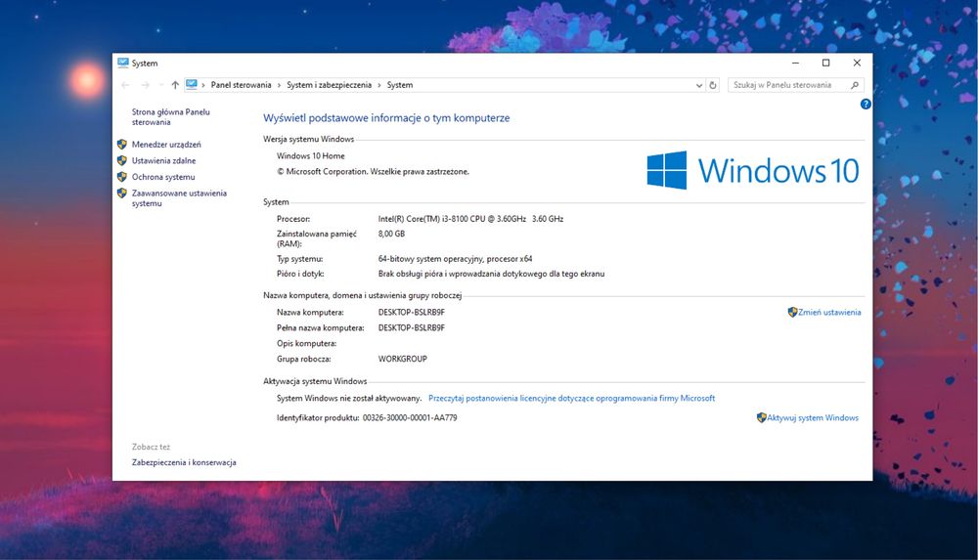Click shield icon beside Zaawansowane ustawienia systemu
This screenshot has height=560, width=978.
pyautogui.click(x=121, y=194)
